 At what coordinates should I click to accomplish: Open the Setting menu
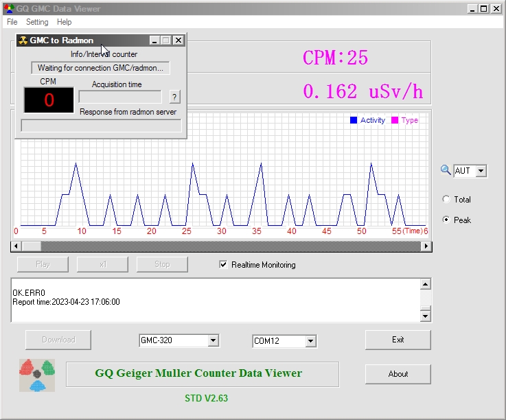pos(37,22)
